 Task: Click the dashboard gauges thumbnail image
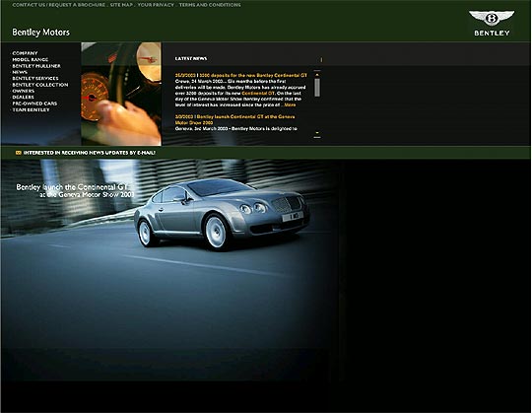click(x=121, y=94)
